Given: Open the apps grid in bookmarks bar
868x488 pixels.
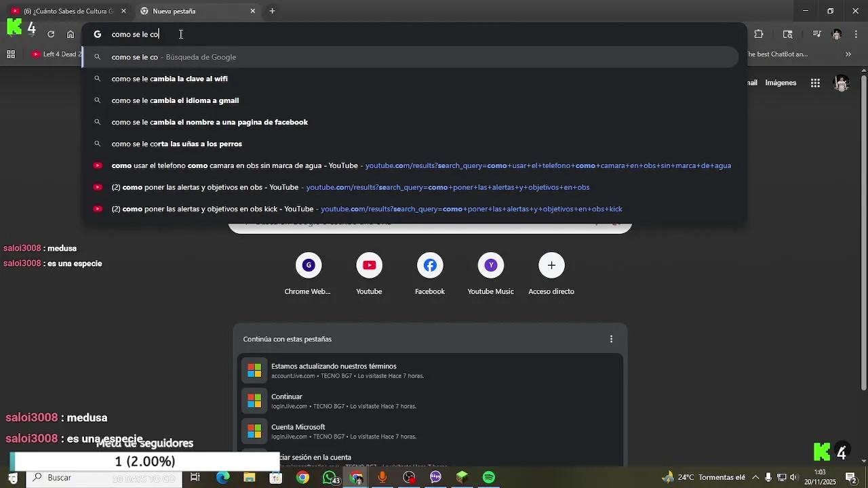Looking at the screenshot, I should click(x=11, y=54).
